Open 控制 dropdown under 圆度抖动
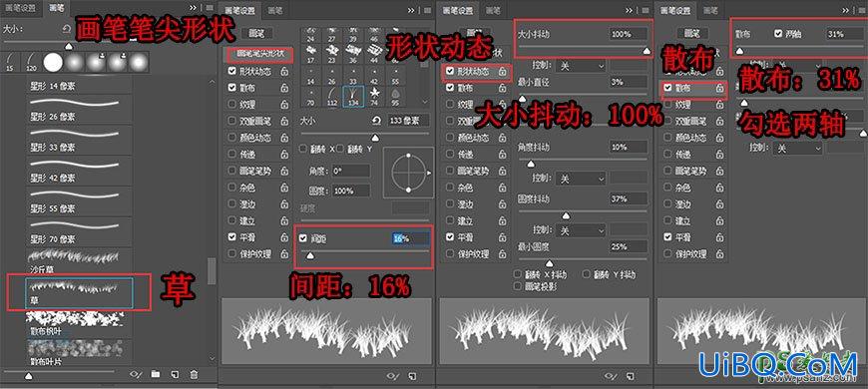This screenshot has width=868, height=389. (x=580, y=229)
